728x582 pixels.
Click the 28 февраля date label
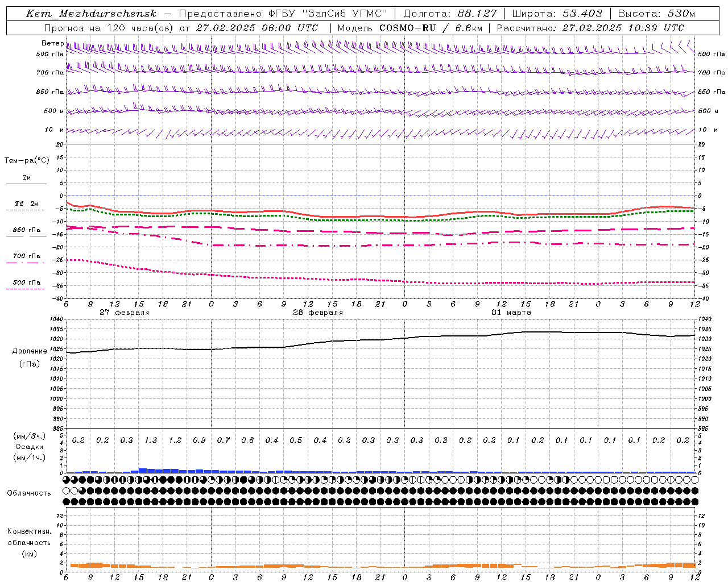point(318,313)
